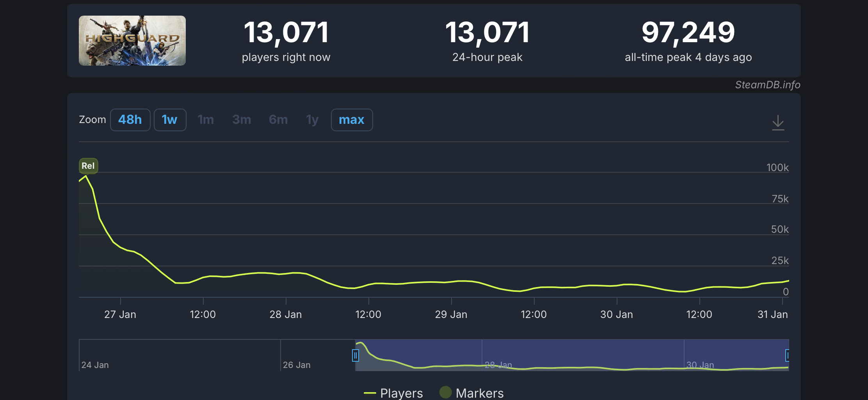Click the 50k y-axis label
This screenshot has width=868, height=400.
click(780, 229)
